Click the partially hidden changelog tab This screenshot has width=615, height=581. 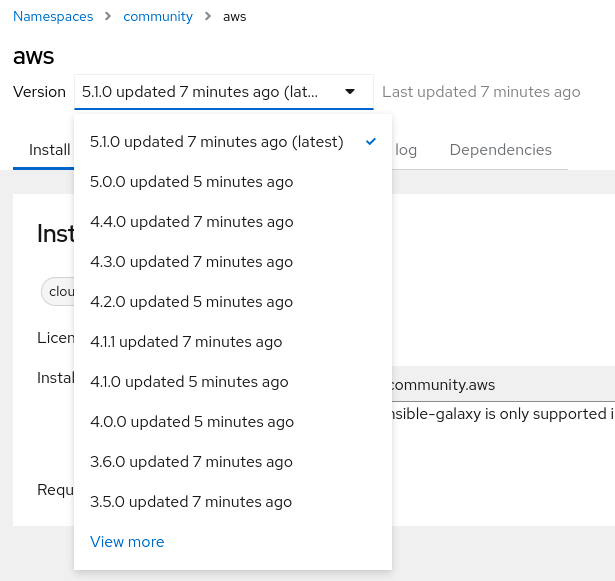click(x=405, y=150)
